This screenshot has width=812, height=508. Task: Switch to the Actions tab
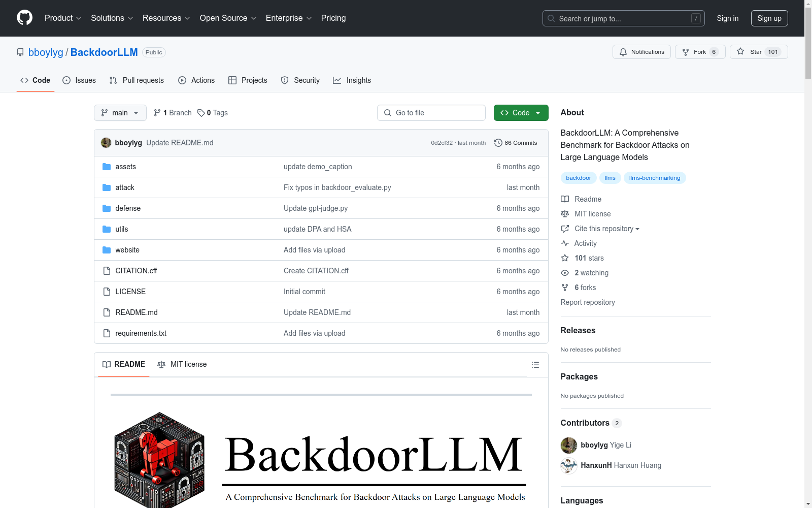196,80
